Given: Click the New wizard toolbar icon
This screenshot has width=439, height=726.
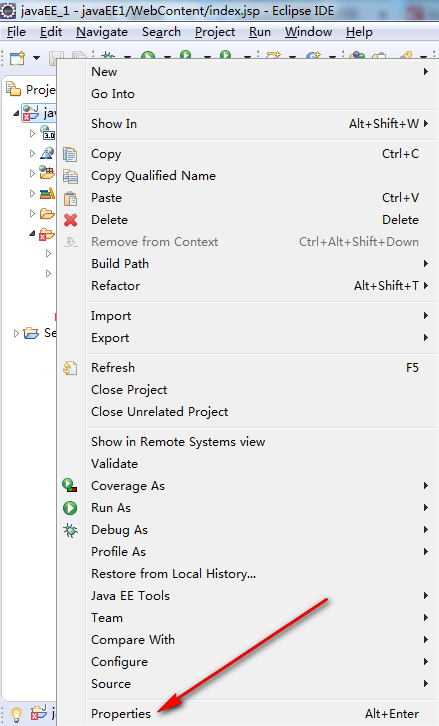Looking at the screenshot, I should (x=18, y=58).
